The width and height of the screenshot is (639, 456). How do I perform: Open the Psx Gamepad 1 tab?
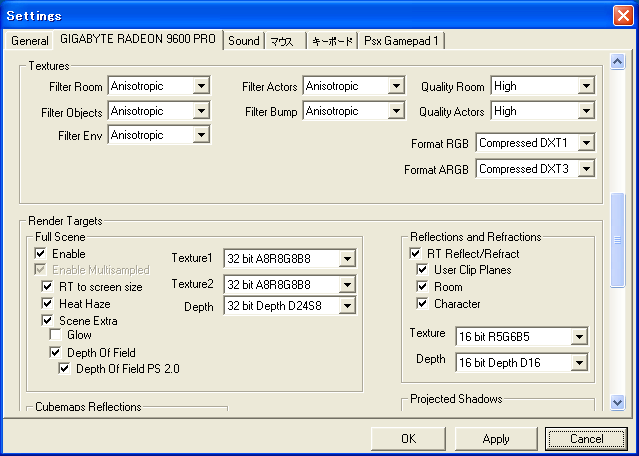(404, 41)
